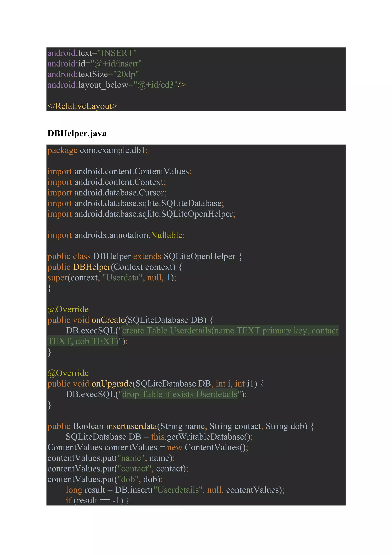Screen dimensions: 392x555
Task: Click contentValues.put("name", name); line
Action: [111, 458]
